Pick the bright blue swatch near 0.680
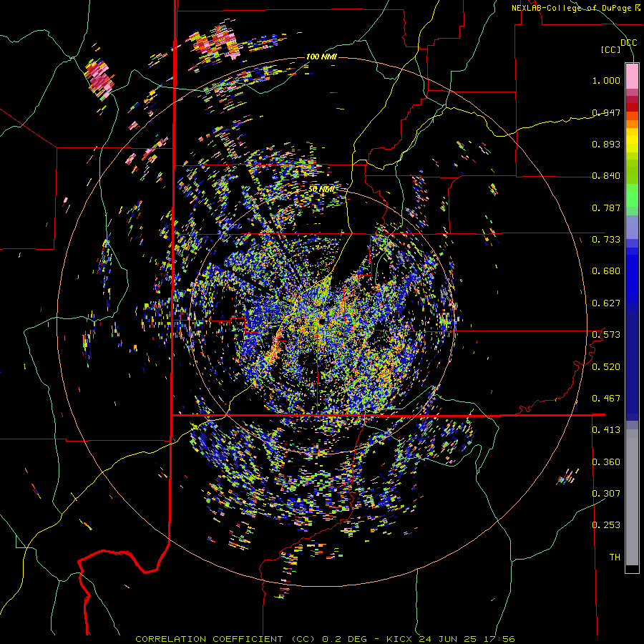The height and width of the screenshot is (644, 644). pyautogui.click(x=632, y=275)
